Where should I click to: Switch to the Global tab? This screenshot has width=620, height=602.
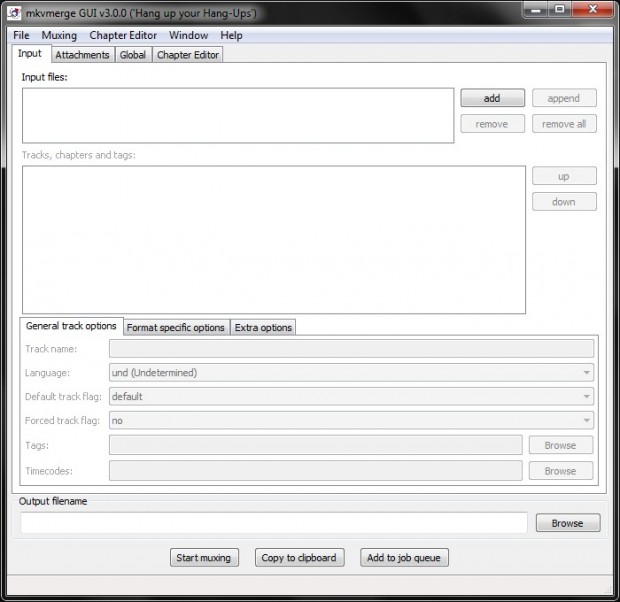click(x=133, y=55)
